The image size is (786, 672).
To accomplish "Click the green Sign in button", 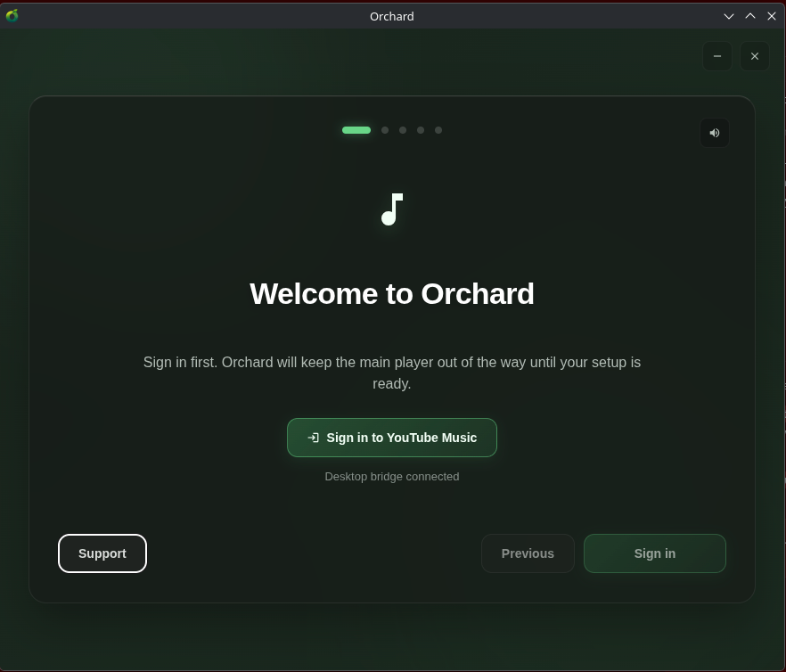I will click(x=655, y=553).
